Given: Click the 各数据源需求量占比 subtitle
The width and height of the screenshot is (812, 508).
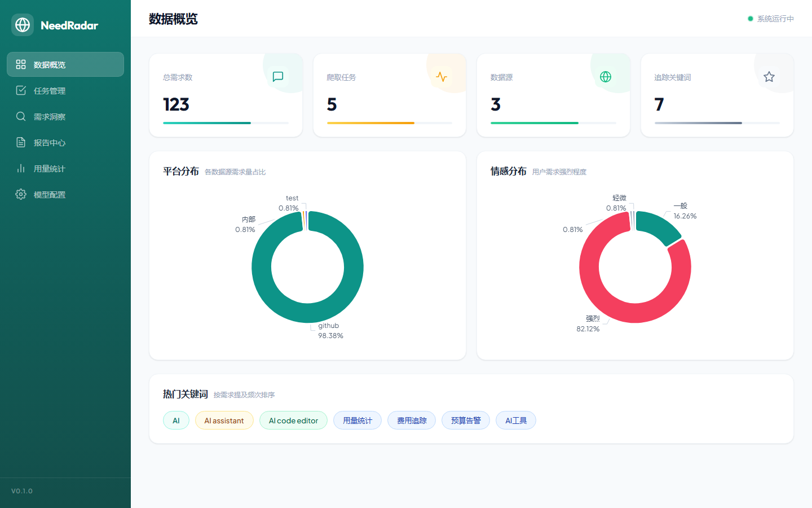Looking at the screenshot, I should point(235,172).
